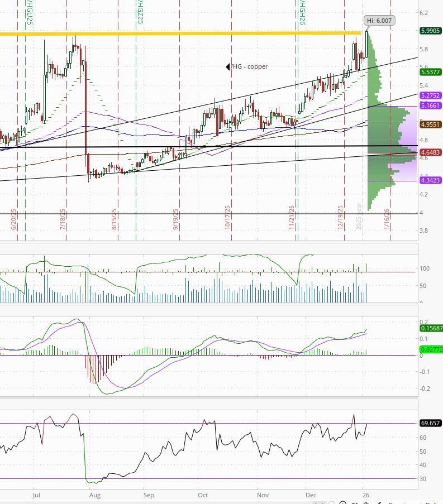Click the 9/19/25 expiration date label
This screenshot has height=504, width=443.
(175, 219)
